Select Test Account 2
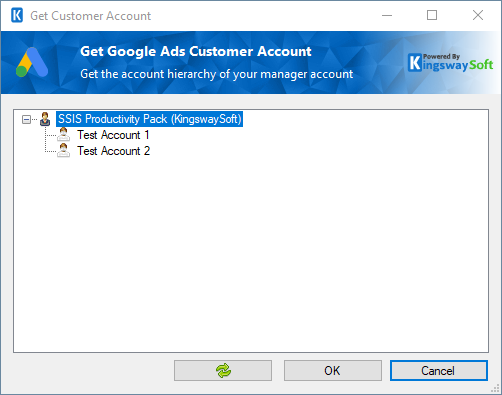The width and height of the screenshot is (502, 395). tap(114, 151)
